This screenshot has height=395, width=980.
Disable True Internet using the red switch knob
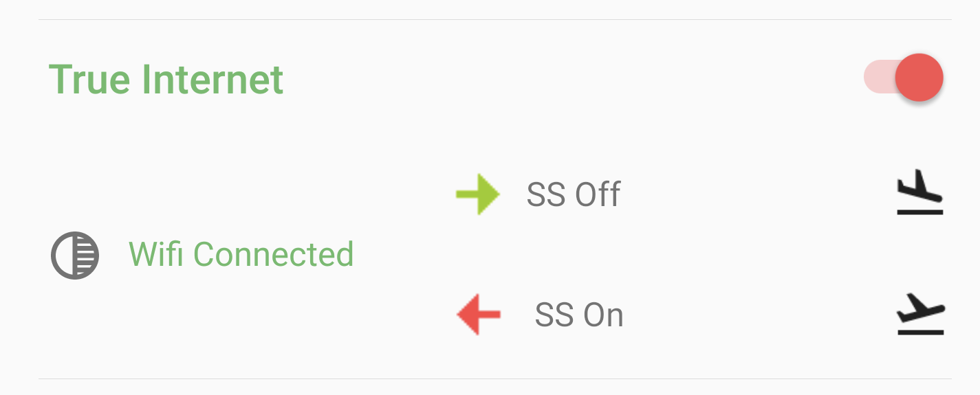tap(919, 78)
